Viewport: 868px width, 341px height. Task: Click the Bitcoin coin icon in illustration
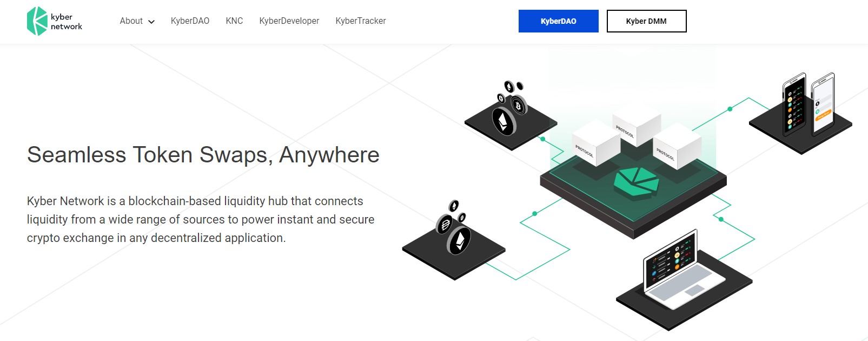(519, 105)
